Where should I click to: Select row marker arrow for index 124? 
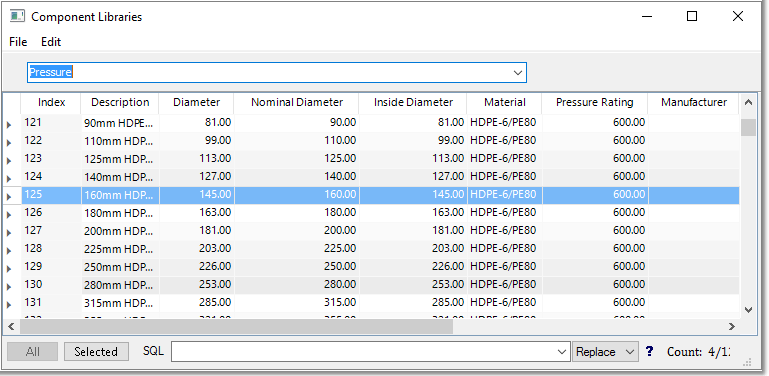[x=9, y=179]
